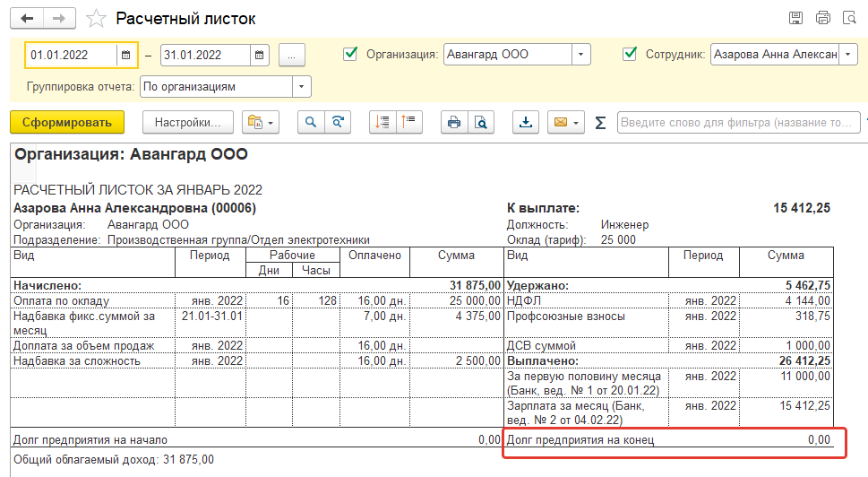Open the Сотрудник dropdown list
Viewport: 868px width, 477px height.
coord(848,55)
